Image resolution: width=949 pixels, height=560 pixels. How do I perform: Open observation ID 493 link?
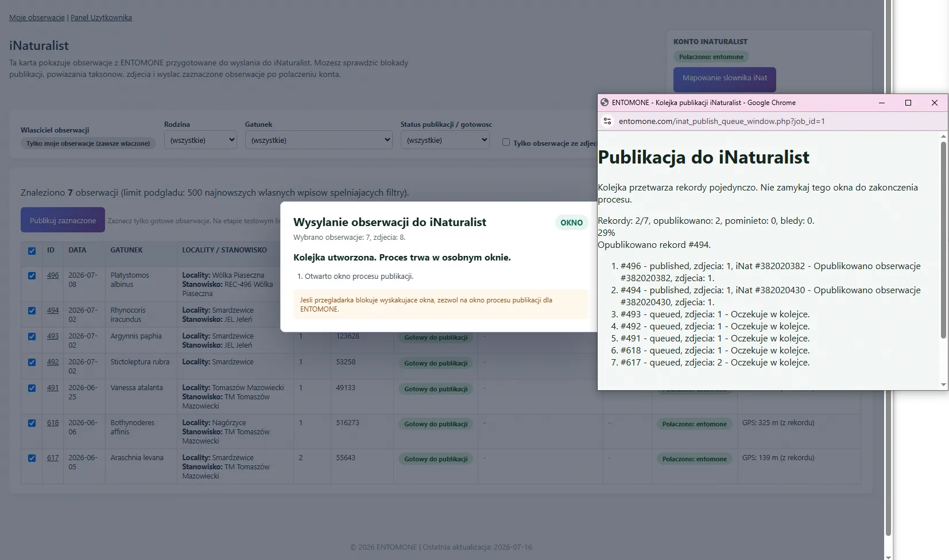point(53,336)
